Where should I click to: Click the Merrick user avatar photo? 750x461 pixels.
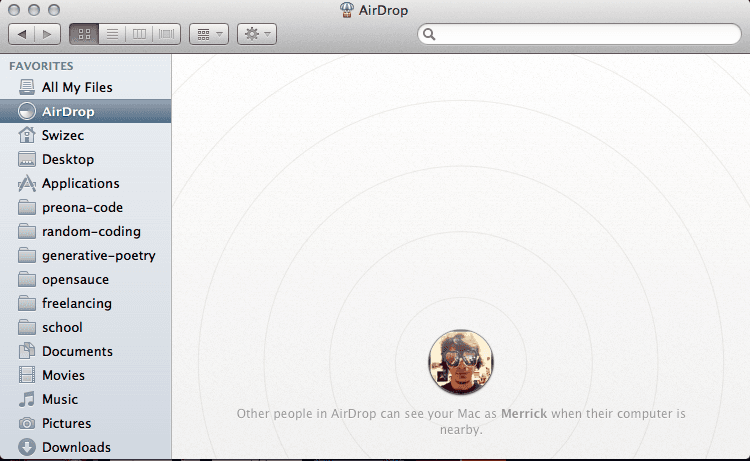(x=461, y=362)
